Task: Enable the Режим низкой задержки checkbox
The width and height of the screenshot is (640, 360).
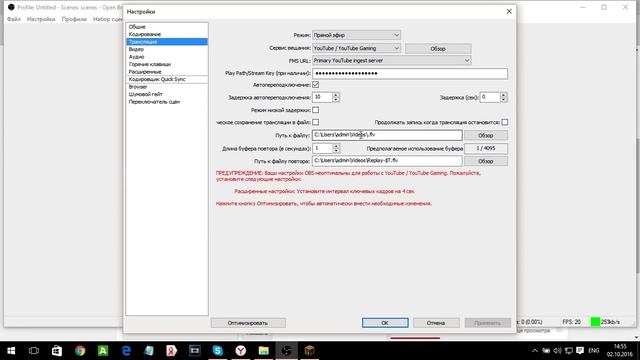Action: (316, 110)
